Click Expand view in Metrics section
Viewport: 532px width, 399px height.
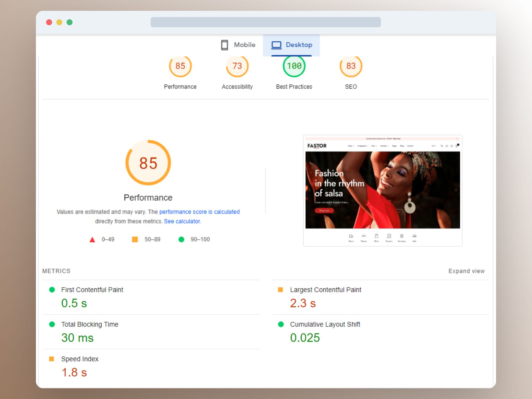pyautogui.click(x=467, y=271)
